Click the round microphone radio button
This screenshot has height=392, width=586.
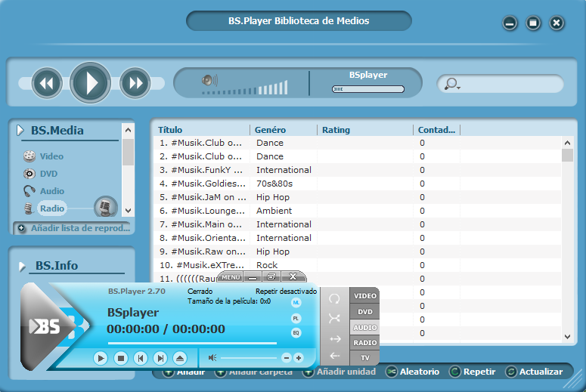point(106,207)
